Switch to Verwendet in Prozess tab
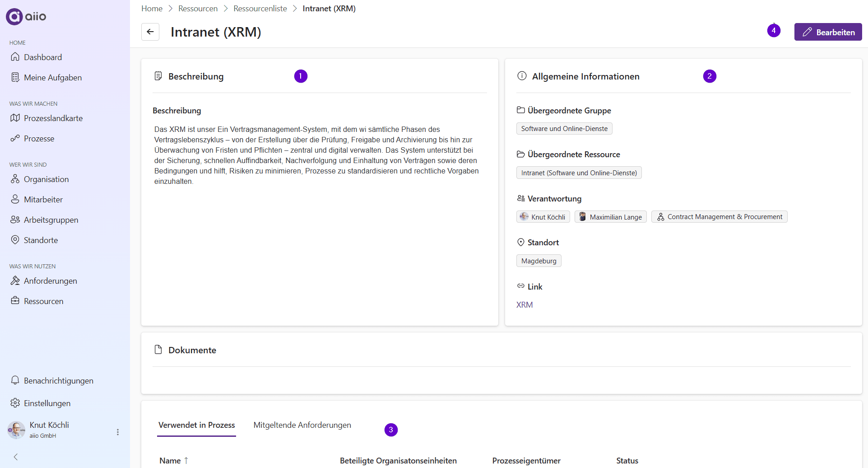 pyautogui.click(x=196, y=425)
